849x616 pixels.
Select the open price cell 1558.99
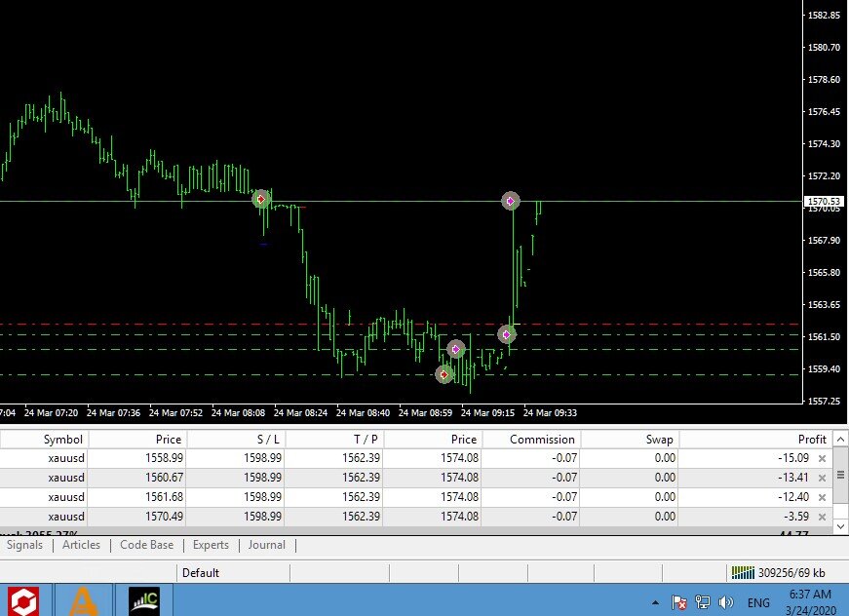[164, 458]
